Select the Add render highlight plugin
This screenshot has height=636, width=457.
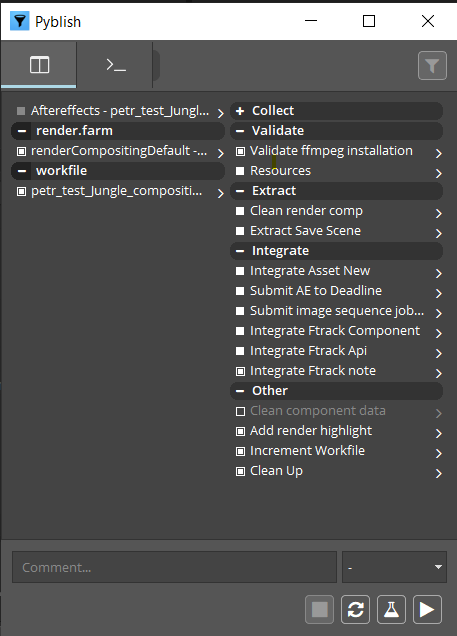pos(311,431)
